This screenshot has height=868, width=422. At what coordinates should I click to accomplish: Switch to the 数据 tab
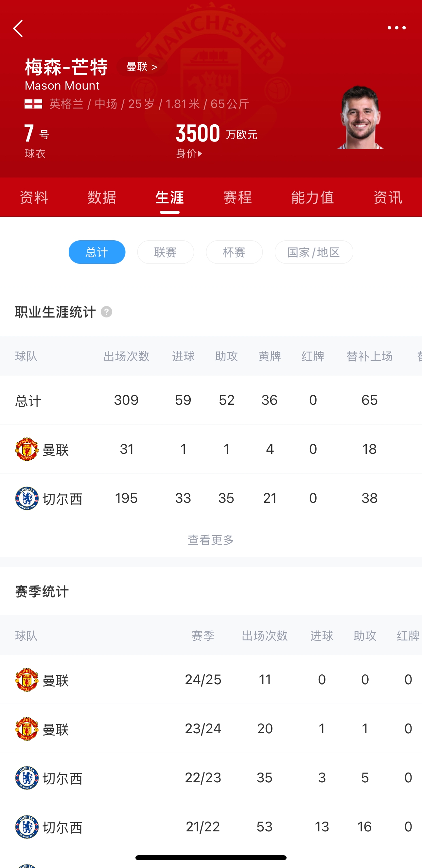(102, 197)
